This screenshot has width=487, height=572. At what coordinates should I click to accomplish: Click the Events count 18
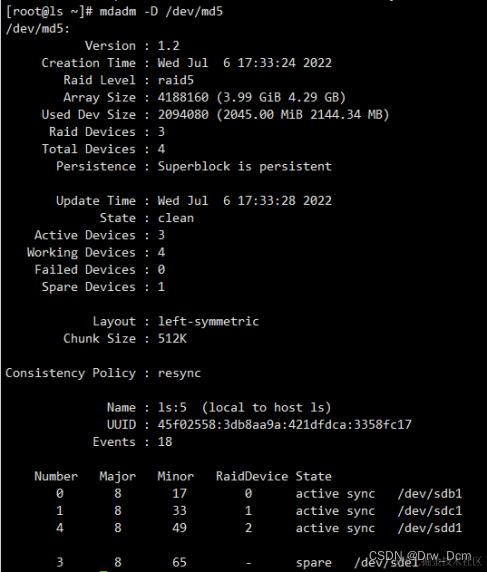coord(165,442)
